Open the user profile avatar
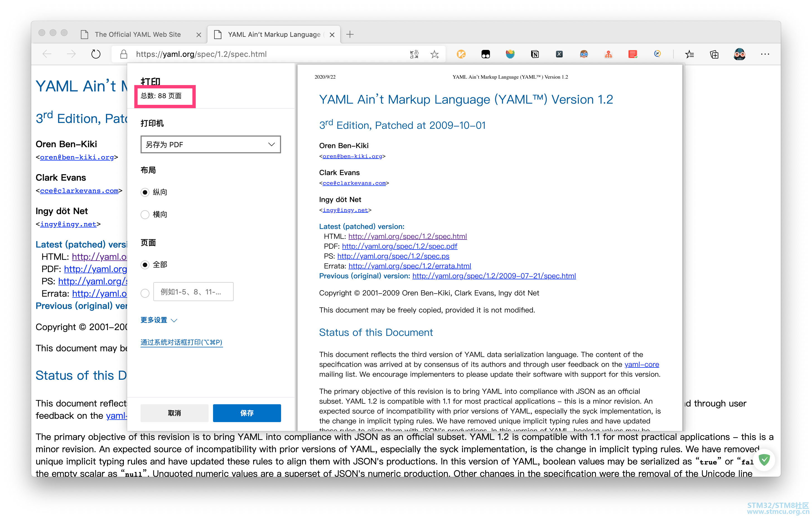 (x=739, y=54)
